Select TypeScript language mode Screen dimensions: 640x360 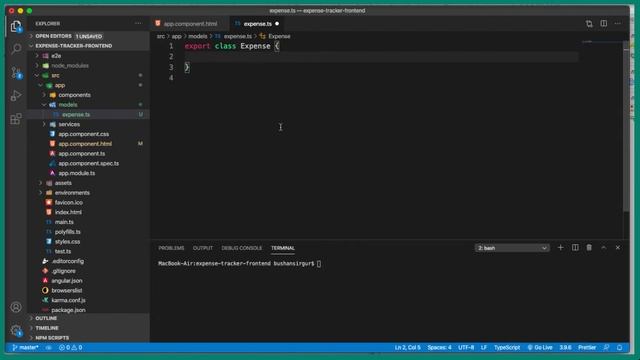click(x=507, y=347)
